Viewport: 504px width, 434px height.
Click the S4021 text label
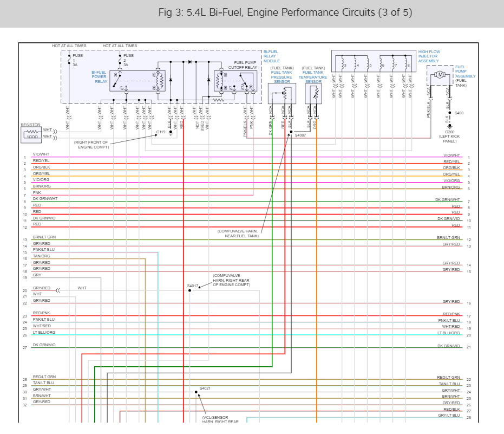point(205,388)
